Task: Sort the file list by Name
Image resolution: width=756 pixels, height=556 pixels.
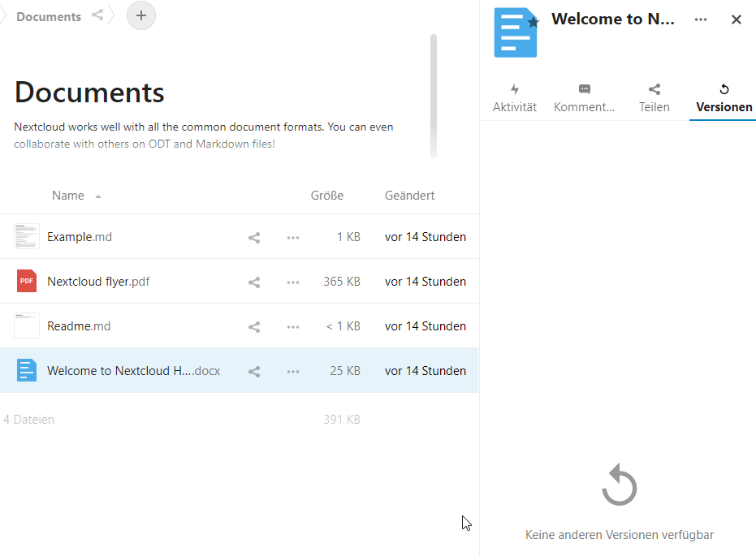Action: click(68, 196)
